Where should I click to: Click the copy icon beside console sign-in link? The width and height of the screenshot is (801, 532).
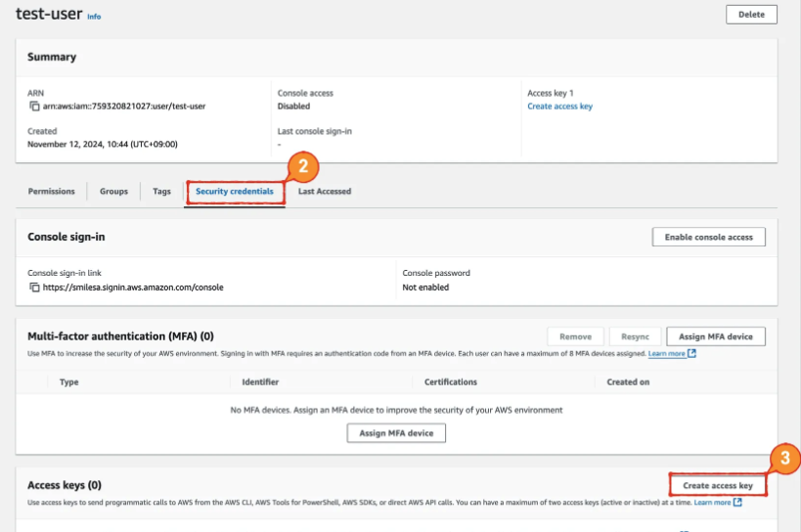[34, 288]
